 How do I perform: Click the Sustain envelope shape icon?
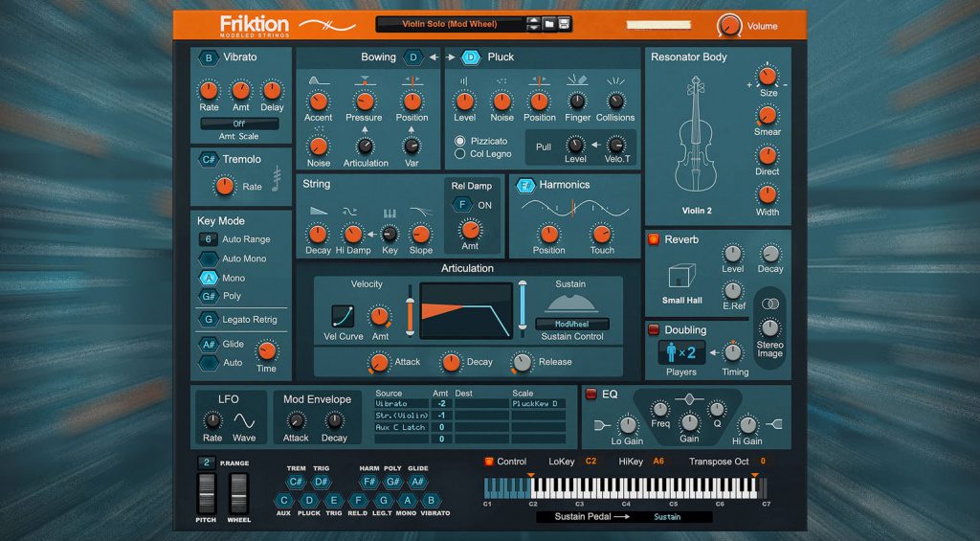570,304
